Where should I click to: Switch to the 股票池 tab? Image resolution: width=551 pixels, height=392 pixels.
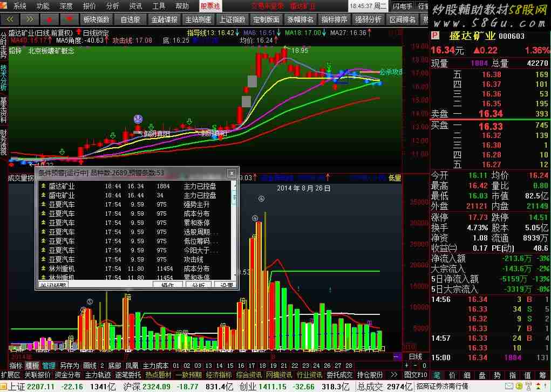210,6
